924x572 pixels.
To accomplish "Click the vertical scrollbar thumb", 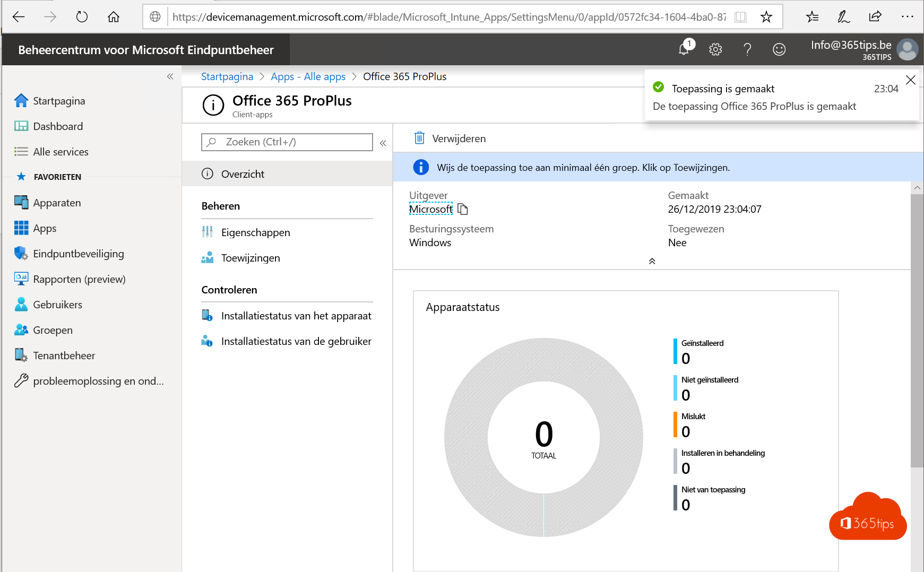I will 917,331.
